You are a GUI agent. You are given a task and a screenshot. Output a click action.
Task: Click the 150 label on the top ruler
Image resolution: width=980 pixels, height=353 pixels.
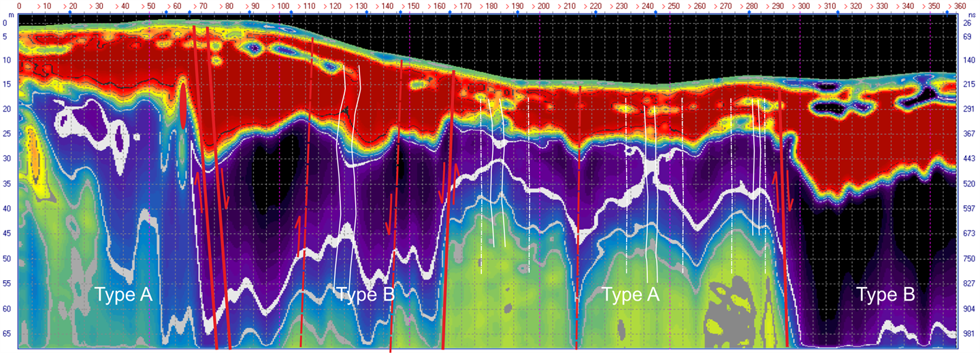[x=414, y=6]
